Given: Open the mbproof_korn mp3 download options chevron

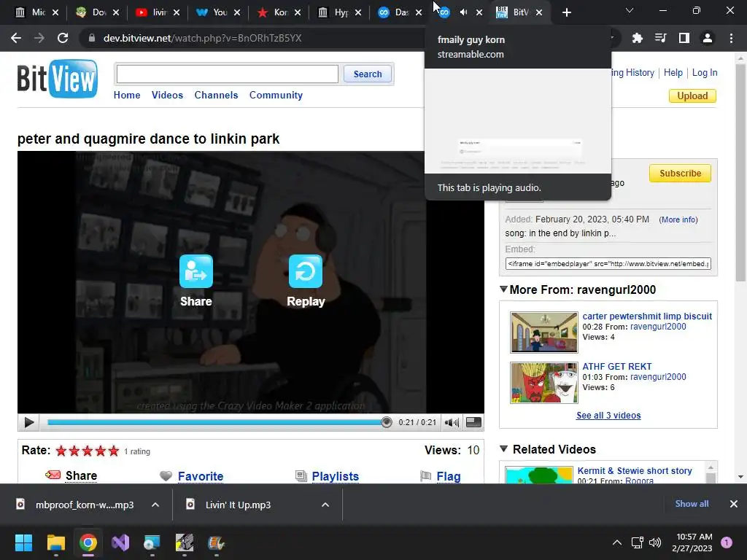Looking at the screenshot, I should click(155, 505).
